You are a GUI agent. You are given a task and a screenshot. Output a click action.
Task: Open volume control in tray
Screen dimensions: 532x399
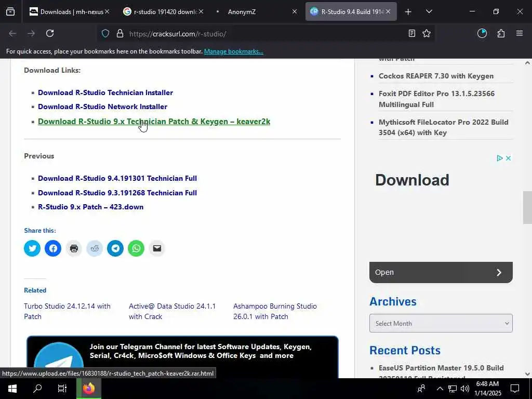[465, 389]
